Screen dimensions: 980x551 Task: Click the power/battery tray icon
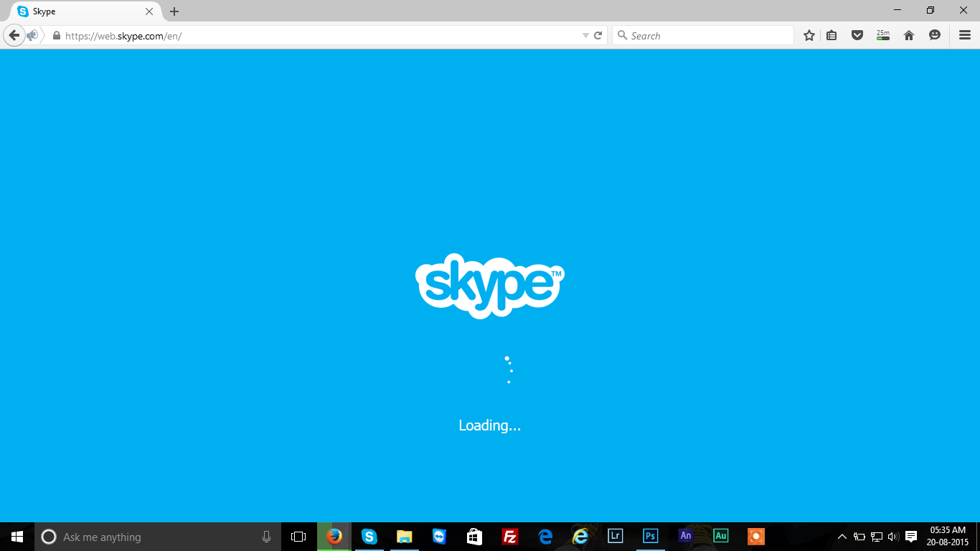click(859, 537)
